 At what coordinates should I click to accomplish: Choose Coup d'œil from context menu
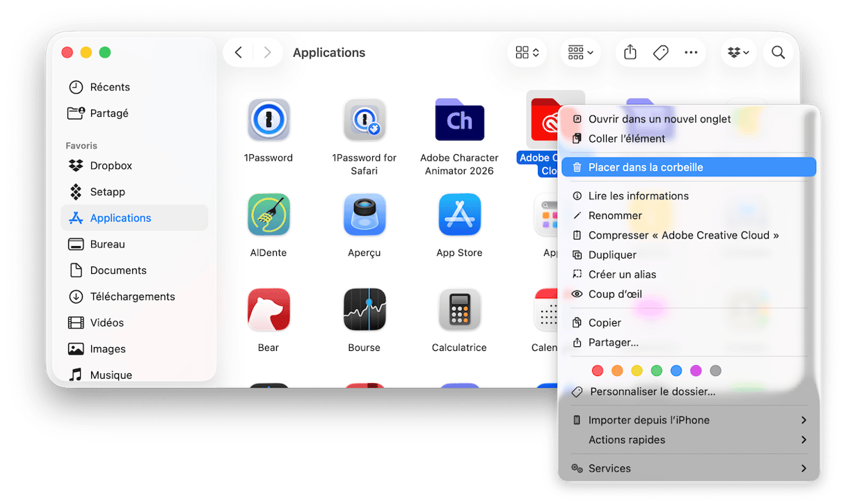[689, 294]
